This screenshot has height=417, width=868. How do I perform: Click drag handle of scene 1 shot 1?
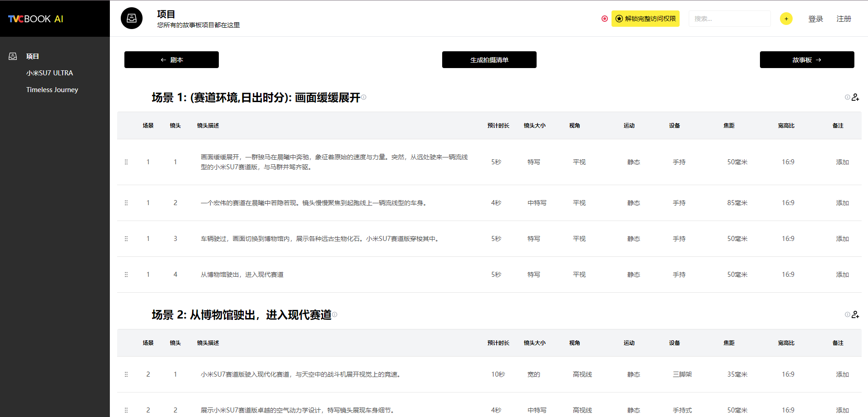click(x=126, y=162)
